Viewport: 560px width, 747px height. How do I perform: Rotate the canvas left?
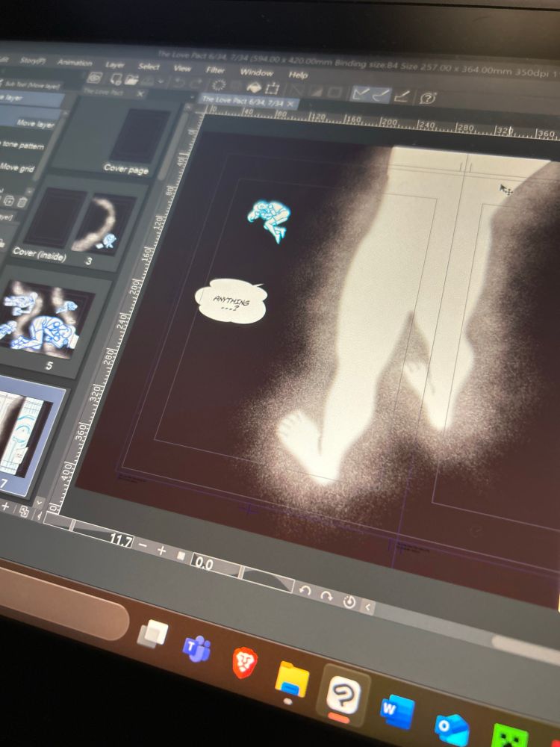(305, 591)
